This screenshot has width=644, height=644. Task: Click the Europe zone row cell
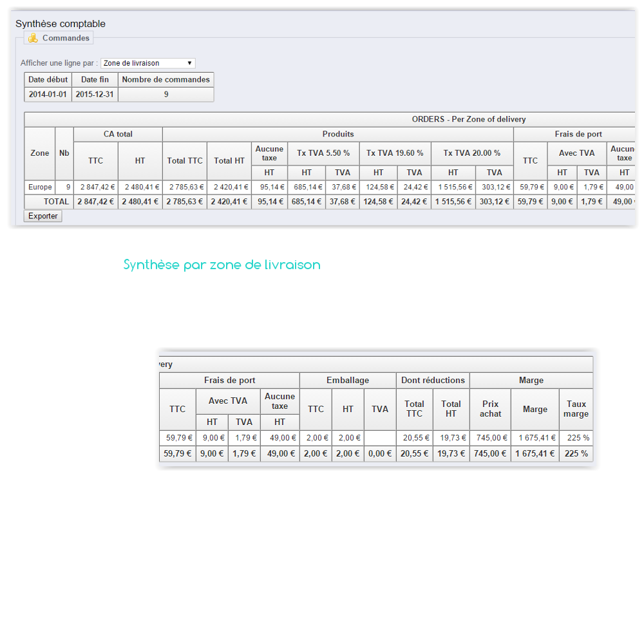point(40,187)
